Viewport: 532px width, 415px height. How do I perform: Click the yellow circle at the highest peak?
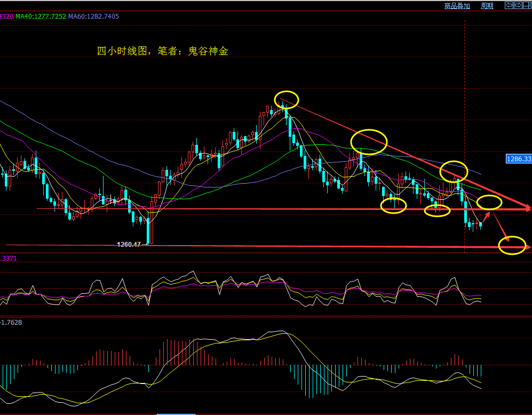click(x=287, y=99)
